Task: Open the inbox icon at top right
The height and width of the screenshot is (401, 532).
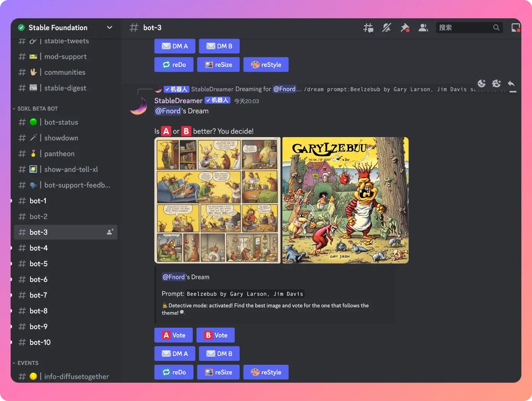Action: [516, 27]
